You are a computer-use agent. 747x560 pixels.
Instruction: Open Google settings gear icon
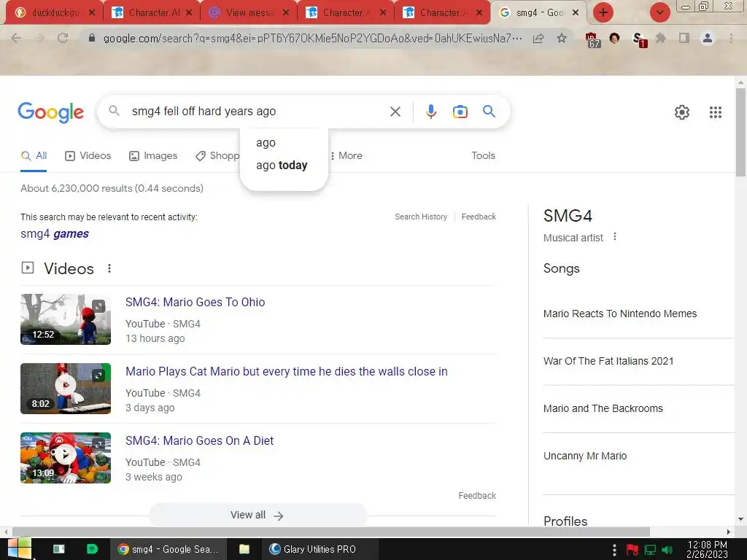(682, 112)
